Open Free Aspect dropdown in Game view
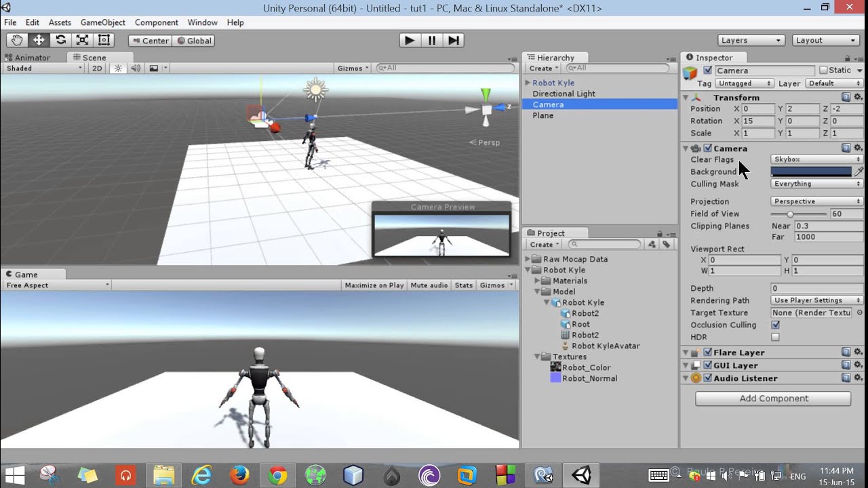 (x=56, y=285)
